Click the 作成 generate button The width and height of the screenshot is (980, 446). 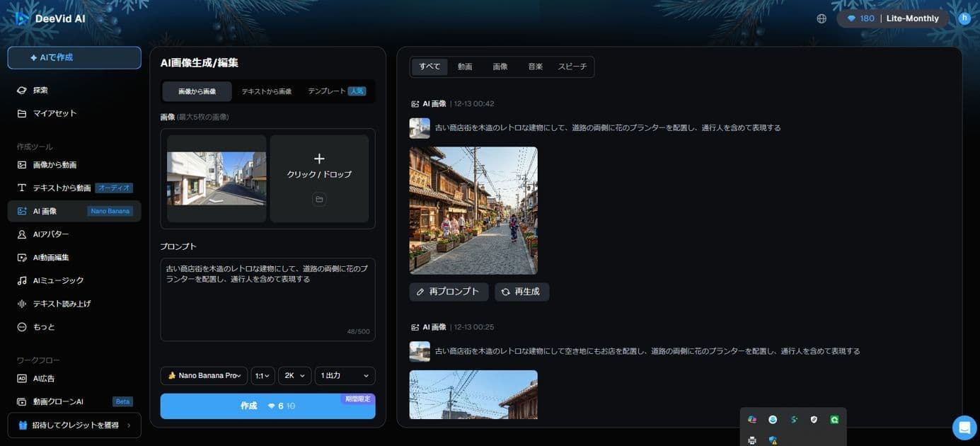click(x=267, y=406)
